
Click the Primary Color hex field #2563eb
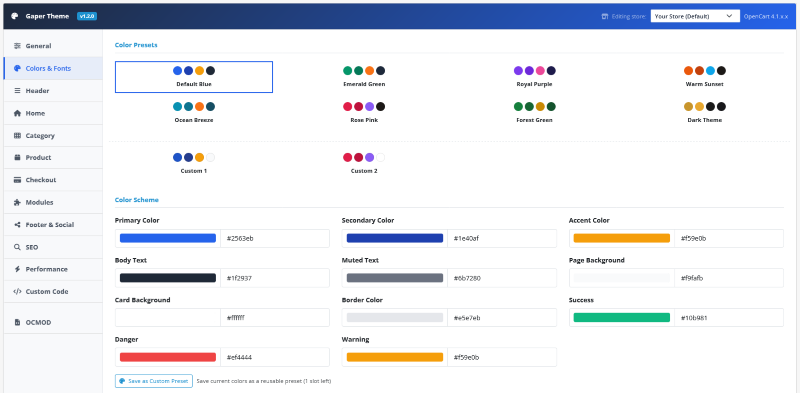click(x=275, y=238)
